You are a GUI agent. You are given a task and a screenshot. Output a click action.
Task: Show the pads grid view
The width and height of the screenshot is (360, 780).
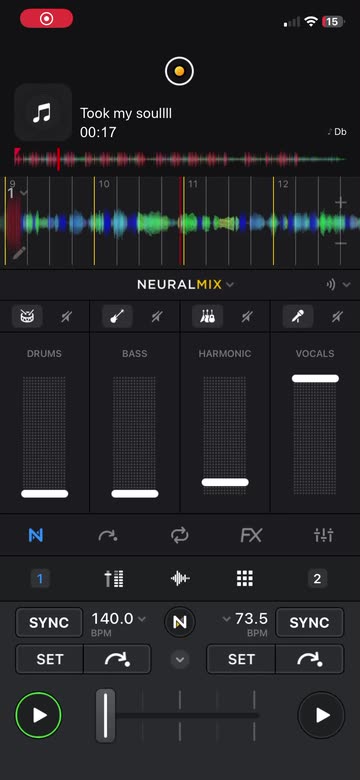click(245, 579)
